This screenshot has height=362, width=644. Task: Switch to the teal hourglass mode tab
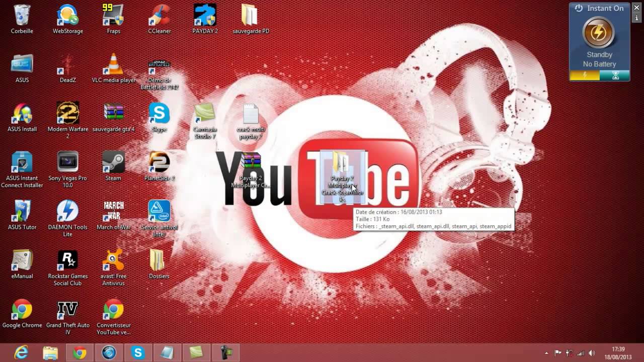615,75
